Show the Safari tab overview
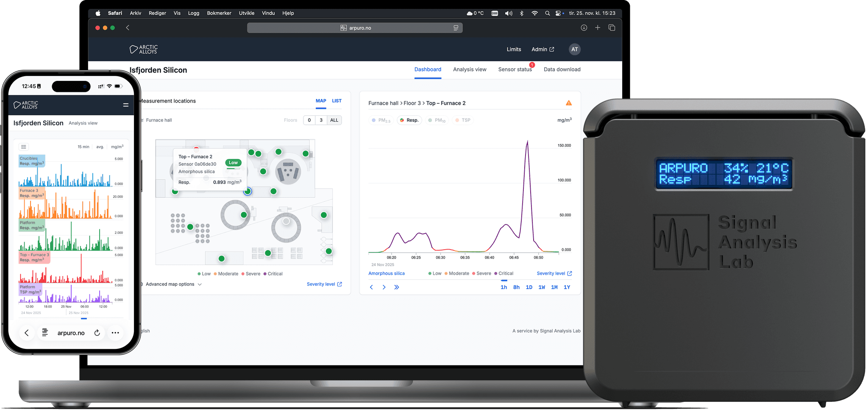 pos(612,28)
